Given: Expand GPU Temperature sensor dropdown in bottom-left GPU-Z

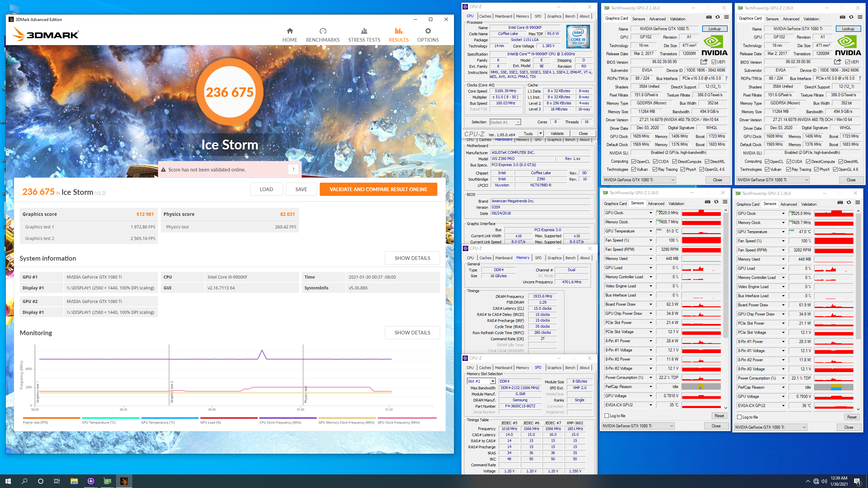Looking at the screenshot, I should click(x=651, y=231).
